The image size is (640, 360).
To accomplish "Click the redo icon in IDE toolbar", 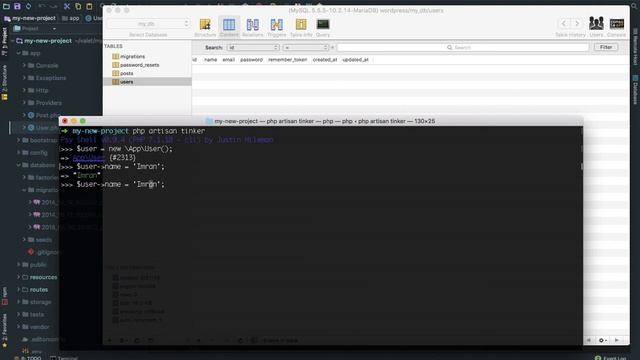I will [x=53, y=6].
